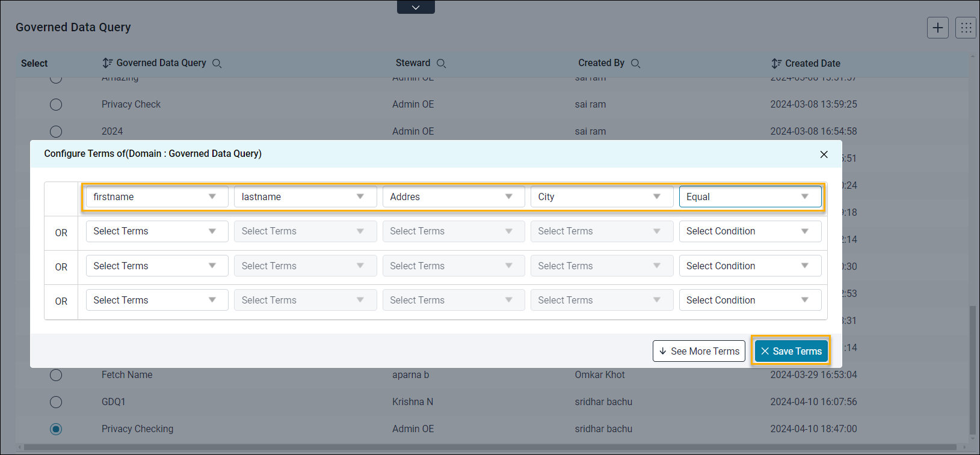The height and width of the screenshot is (455, 980).
Task: Click the Privacy Checking query name
Action: 137,429
